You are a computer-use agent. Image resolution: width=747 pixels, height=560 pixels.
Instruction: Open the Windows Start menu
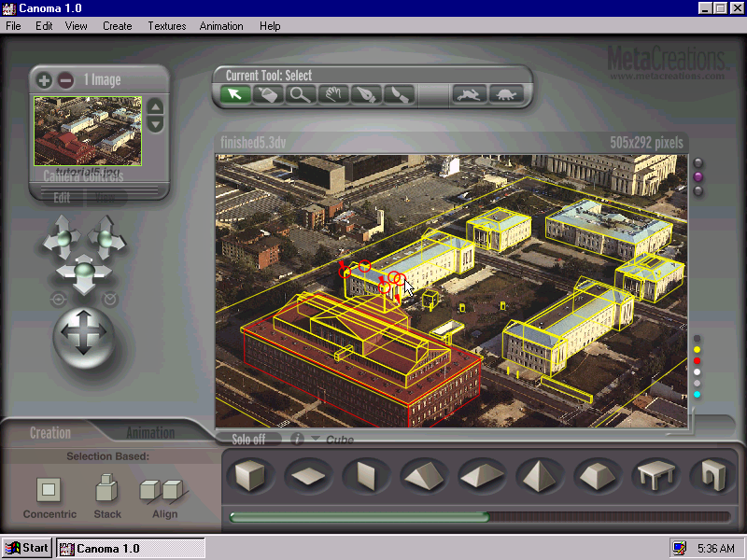coord(27,548)
